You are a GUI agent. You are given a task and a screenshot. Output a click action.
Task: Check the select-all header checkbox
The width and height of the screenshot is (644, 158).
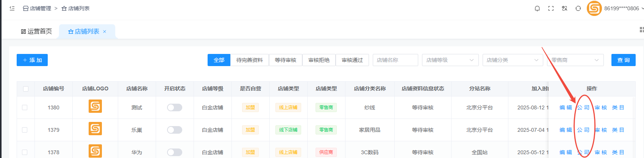pyautogui.click(x=26, y=88)
